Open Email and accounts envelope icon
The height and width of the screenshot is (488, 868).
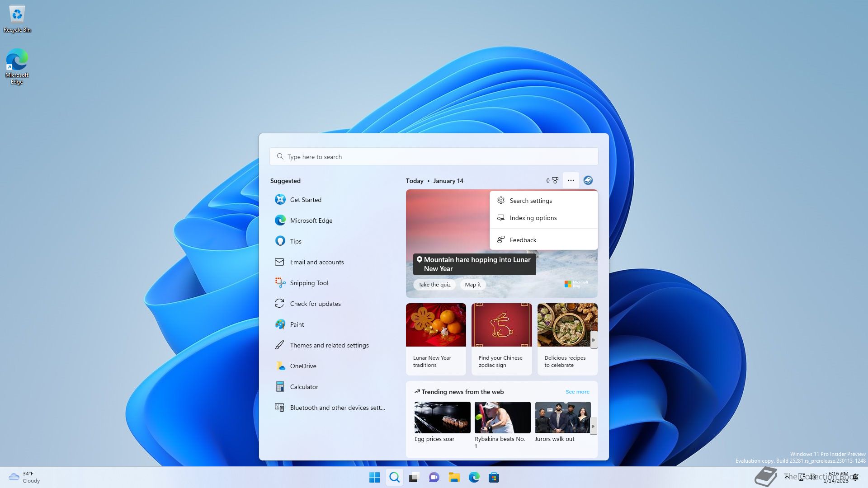(279, 262)
